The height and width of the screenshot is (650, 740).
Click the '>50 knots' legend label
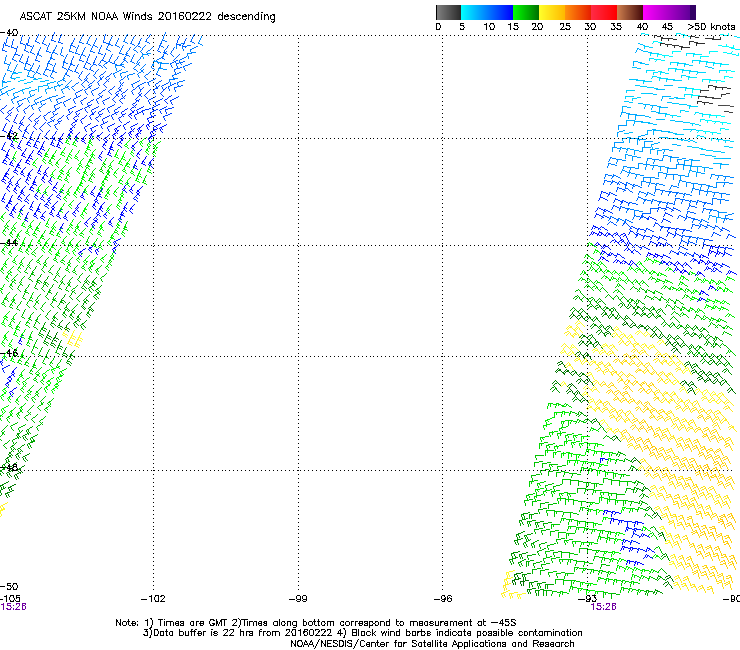point(711,27)
